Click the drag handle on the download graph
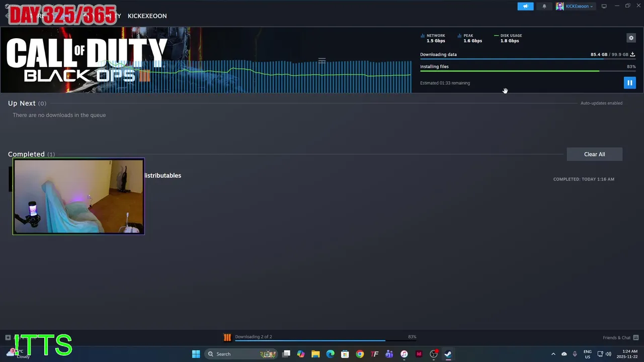This screenshot has width=644, height=362. (x=322, y=61)
